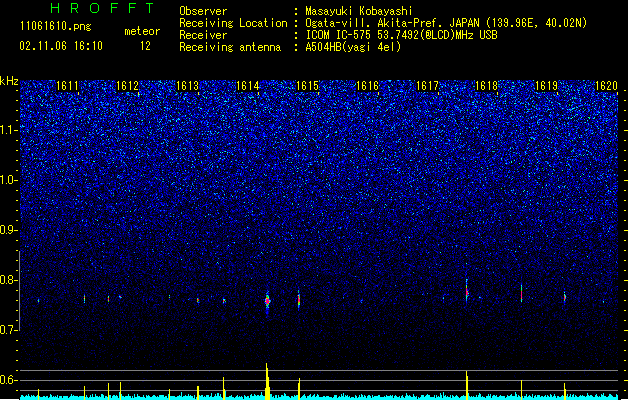Click time marker 1612
This screenshot has width=629, height=400.
pos(127,86)
